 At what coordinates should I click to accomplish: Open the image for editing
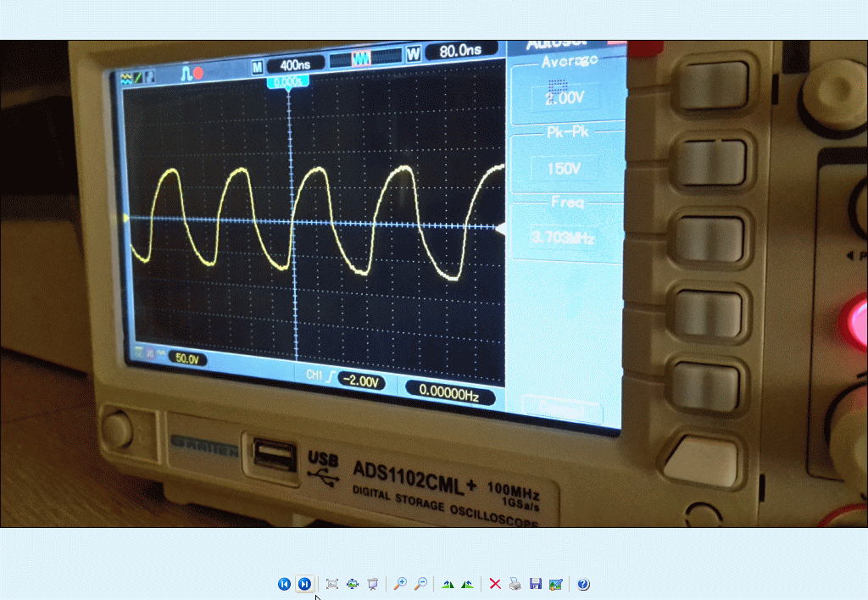pos(556,584)
